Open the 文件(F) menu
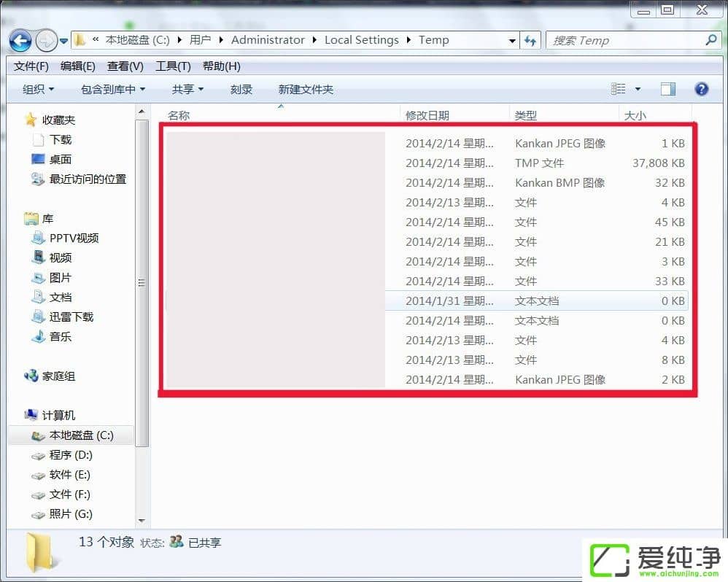Screen dimensions: 728x582 [x=31, y=66]
